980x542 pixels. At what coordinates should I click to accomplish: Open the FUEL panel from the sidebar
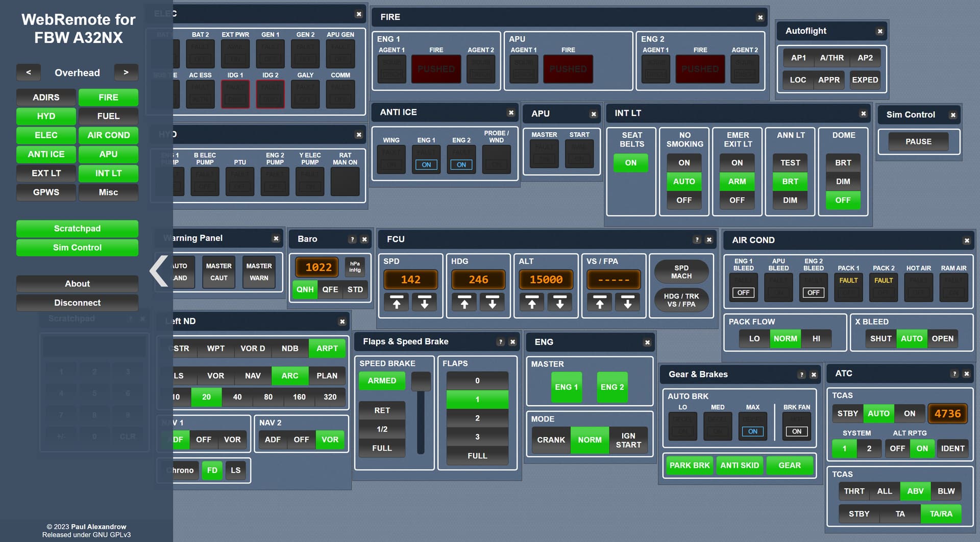click(x=108, y=116)
